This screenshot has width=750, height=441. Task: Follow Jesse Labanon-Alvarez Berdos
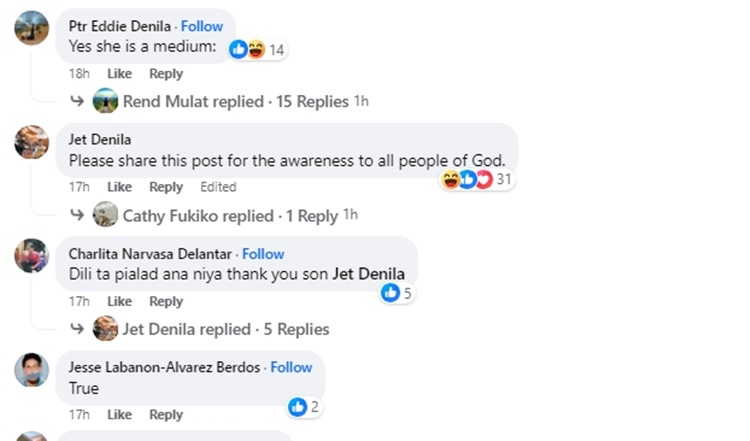(x=291, y=367)
